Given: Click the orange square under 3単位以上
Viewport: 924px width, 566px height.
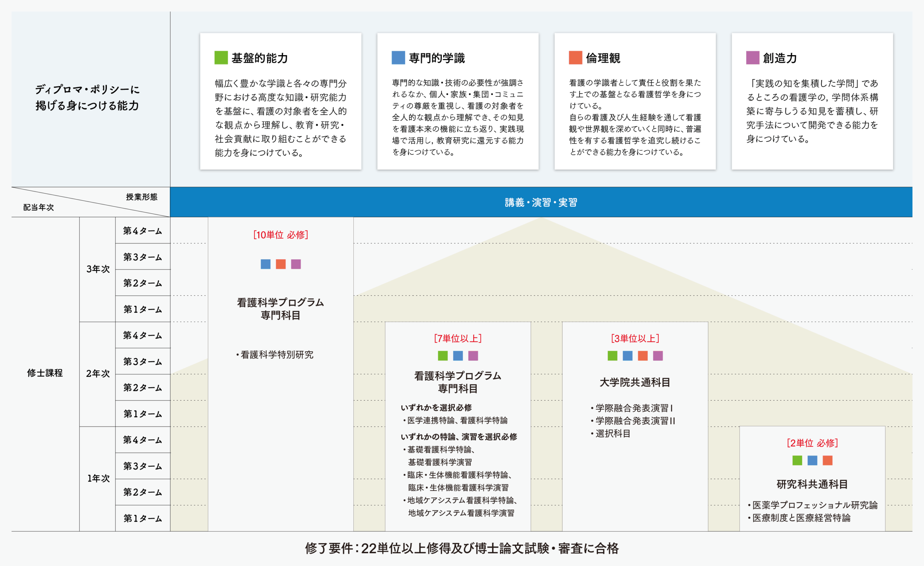Looking at the screenshot, I should [x=643, y=356].
